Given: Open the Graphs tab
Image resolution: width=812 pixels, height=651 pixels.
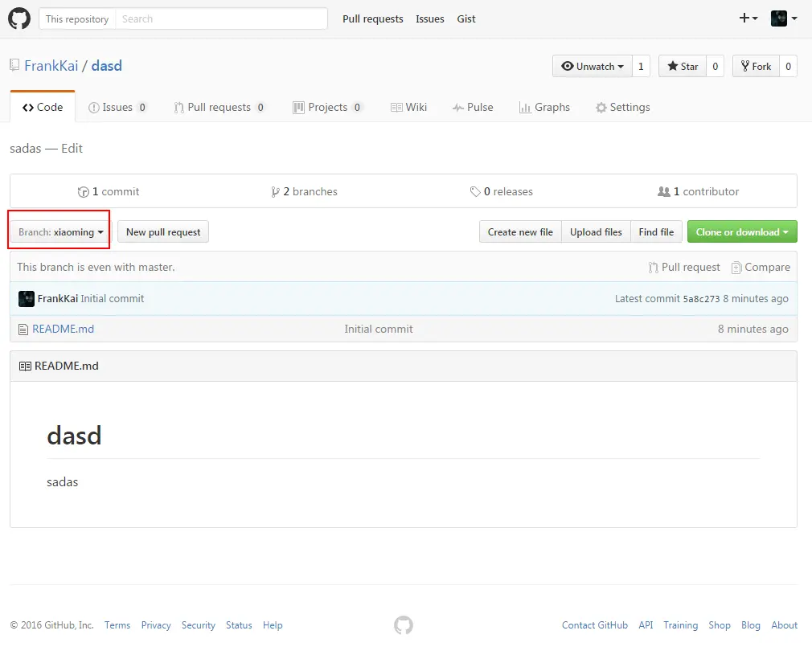Looking at the screenshot, I should 544,107.
